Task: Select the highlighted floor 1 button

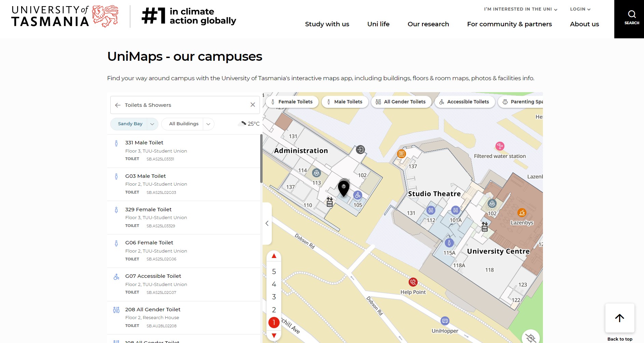Action: pyautogui.click(x=274, y=323)
